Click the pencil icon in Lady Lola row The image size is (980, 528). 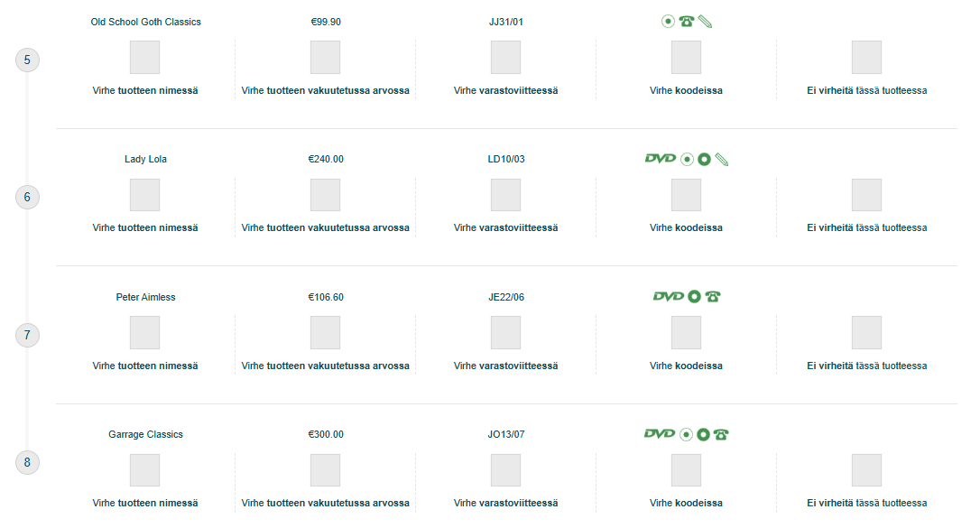tap(721, 160)
